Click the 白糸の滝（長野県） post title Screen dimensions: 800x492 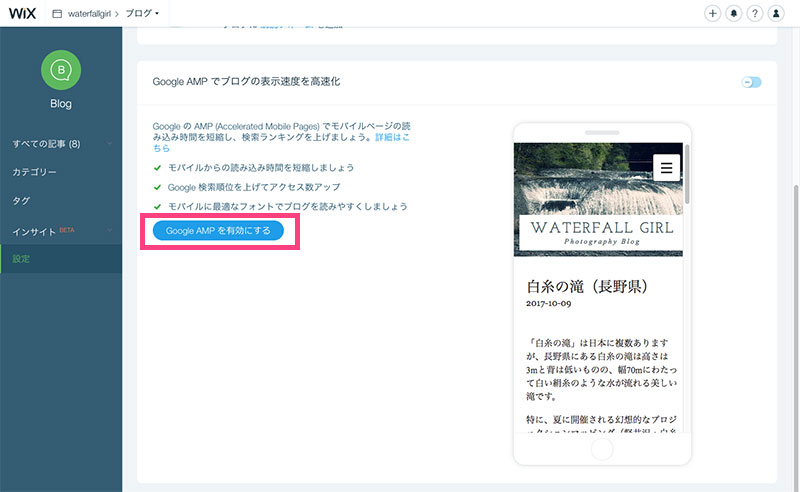[x=587, y=286]
